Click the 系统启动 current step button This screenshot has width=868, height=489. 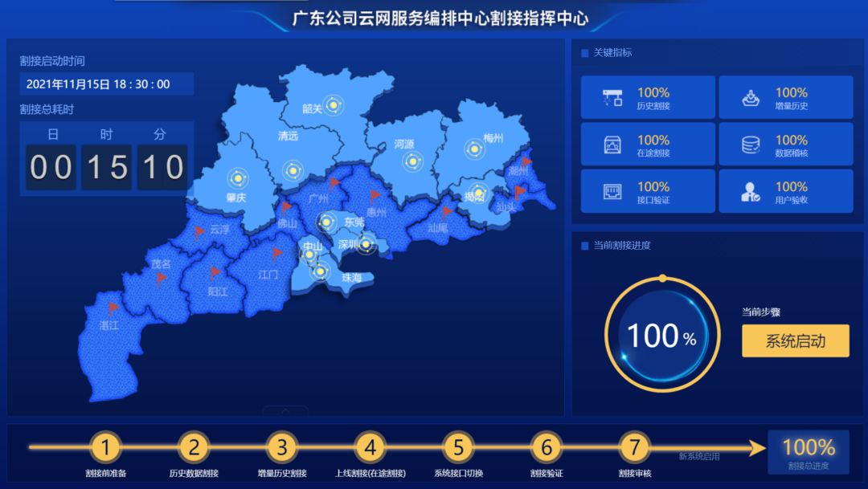[795, 340]
